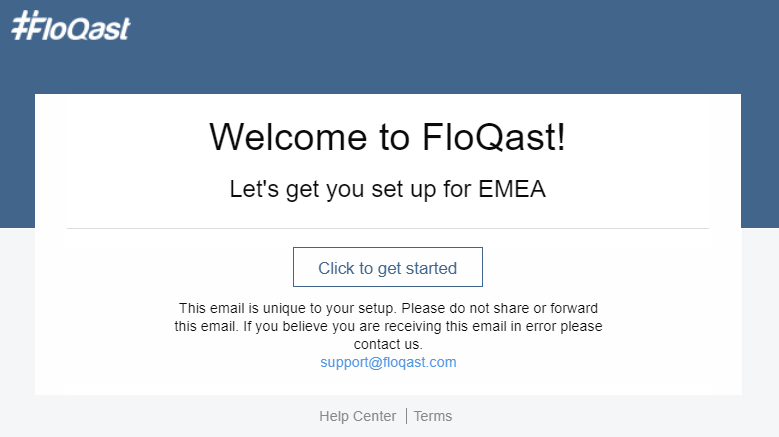779x437 pixels.
Task: Open the FloQast wordmark logo
Action: pos(71,26)
